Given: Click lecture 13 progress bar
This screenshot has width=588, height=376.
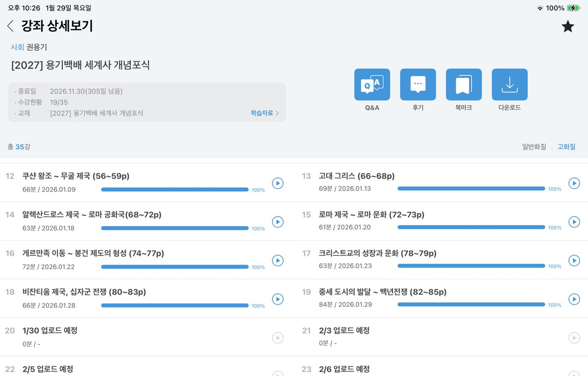Looking at the screenshot, I should [x=471, y=188].
